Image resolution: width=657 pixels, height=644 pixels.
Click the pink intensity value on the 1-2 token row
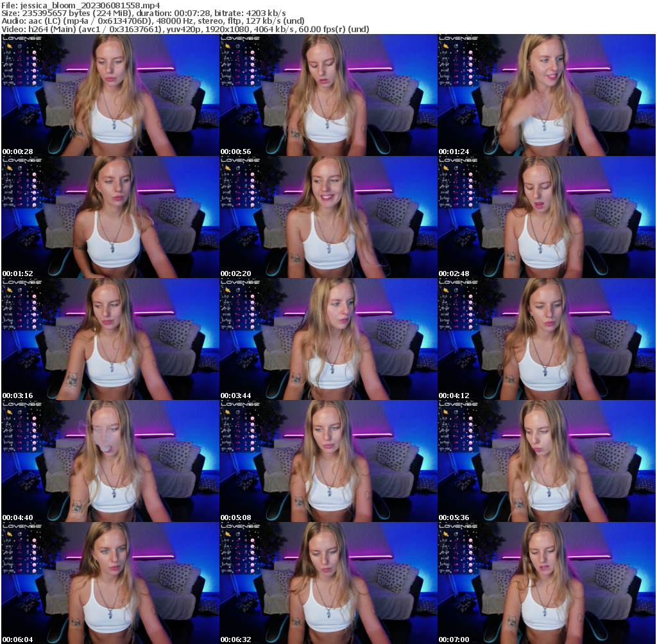19,53
